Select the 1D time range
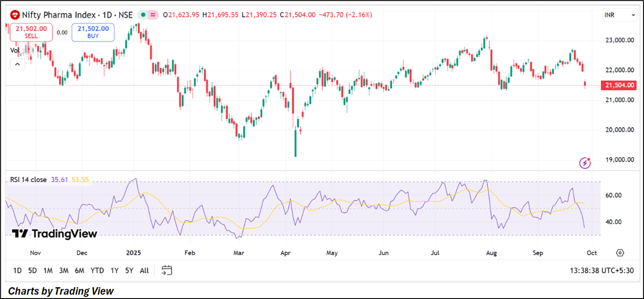Image resolution: width=644 pixels, height=299 pixels. click(x=18, y=271)
